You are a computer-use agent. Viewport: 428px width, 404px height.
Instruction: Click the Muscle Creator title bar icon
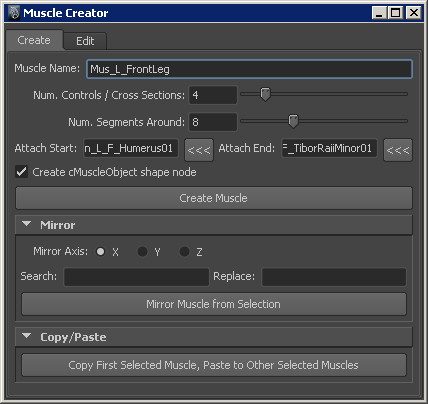(x=14, y=13)
